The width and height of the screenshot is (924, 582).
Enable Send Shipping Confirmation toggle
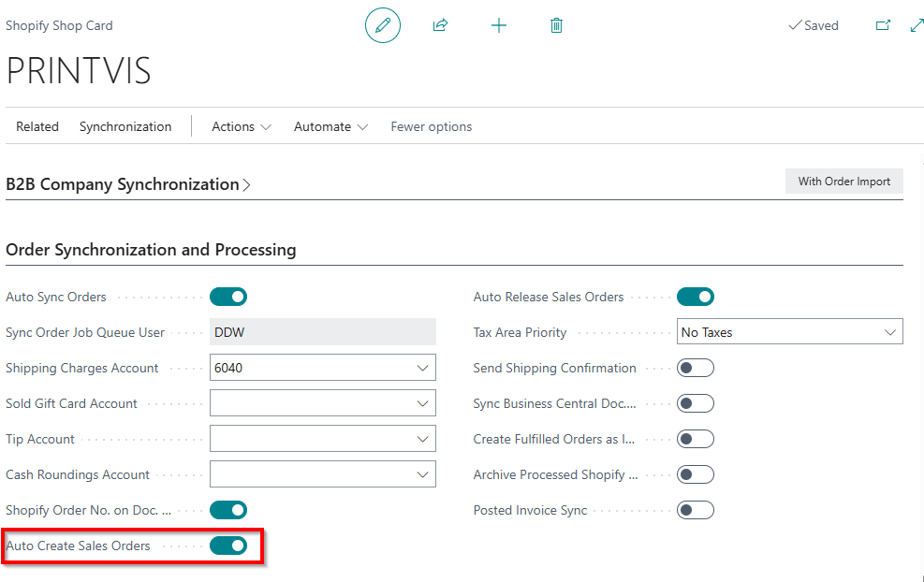pyautogui.click(x=696, y=368)
